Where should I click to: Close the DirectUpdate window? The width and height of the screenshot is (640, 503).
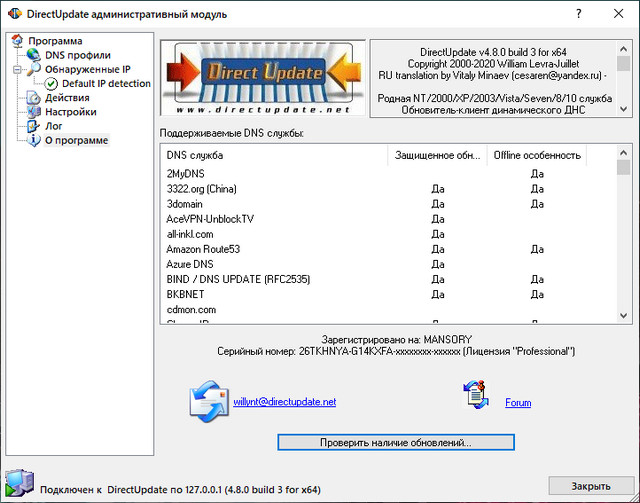[618, 13]
